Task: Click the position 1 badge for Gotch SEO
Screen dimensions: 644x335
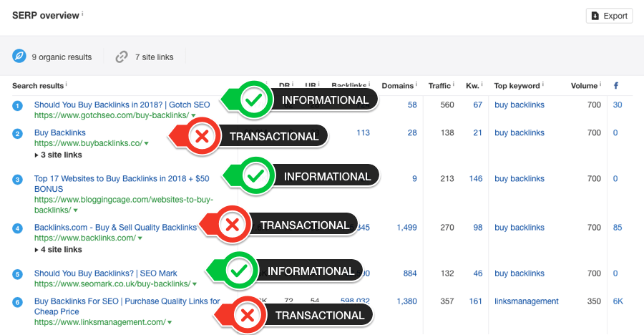Action: [x=17, y=106]
